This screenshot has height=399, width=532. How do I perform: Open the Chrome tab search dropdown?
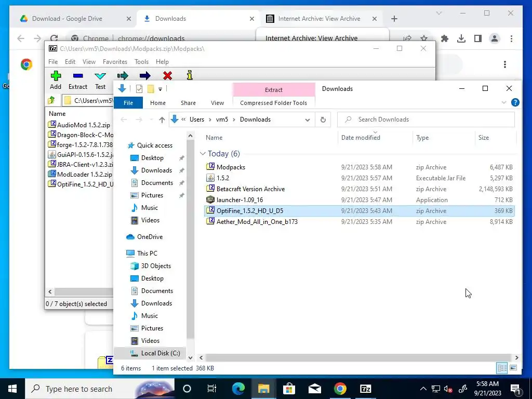click(x=438, y=13)
